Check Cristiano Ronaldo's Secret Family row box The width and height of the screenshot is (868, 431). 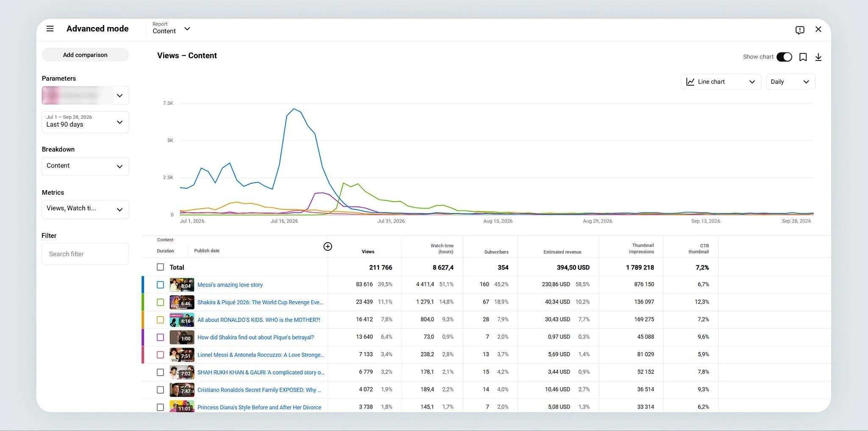coord(160,390)
